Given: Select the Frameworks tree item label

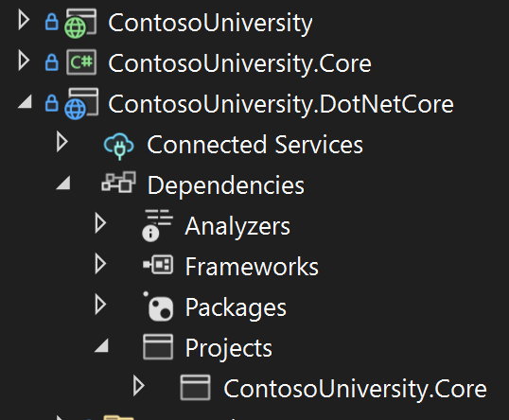Looking at the screenshot, I should coord(252,267).
